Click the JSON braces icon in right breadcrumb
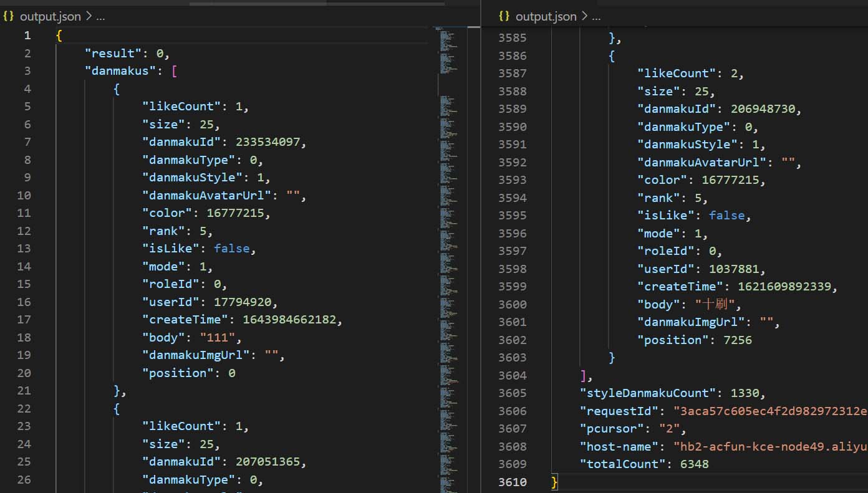Viewport: 868px width, 493px height. pyautogui.click(x=505, y=16)
